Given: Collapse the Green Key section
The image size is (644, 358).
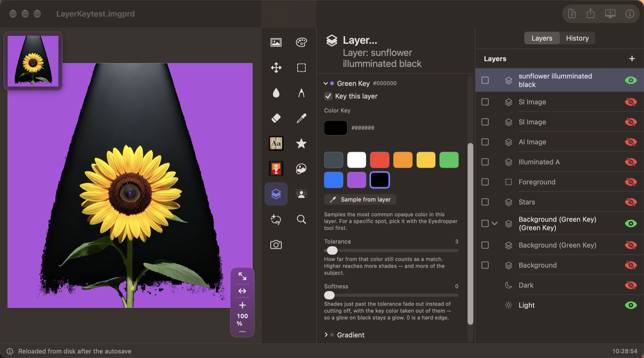Looking at the screenshot, I should click(326, 83).
